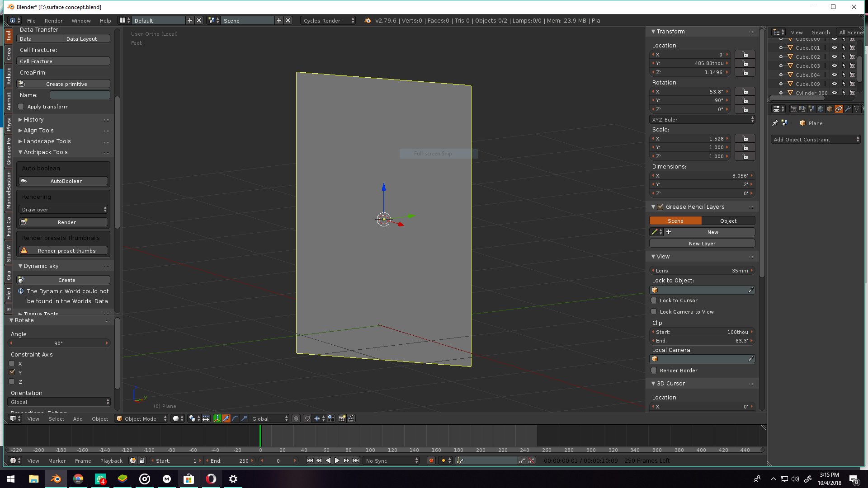Click the AutoBoolean button
The image size is (868, 488).
(64, 181)
